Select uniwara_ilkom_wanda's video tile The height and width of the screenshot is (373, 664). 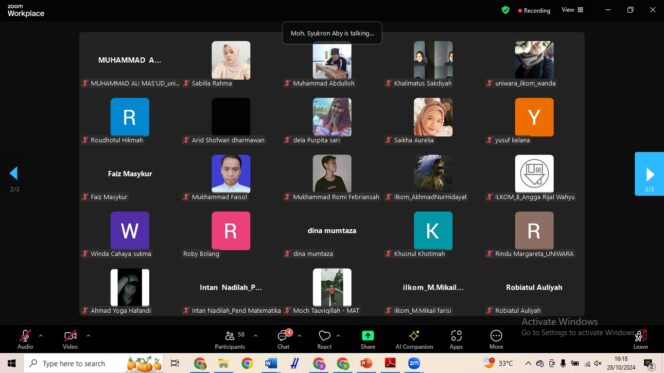[x=534, y=61]
